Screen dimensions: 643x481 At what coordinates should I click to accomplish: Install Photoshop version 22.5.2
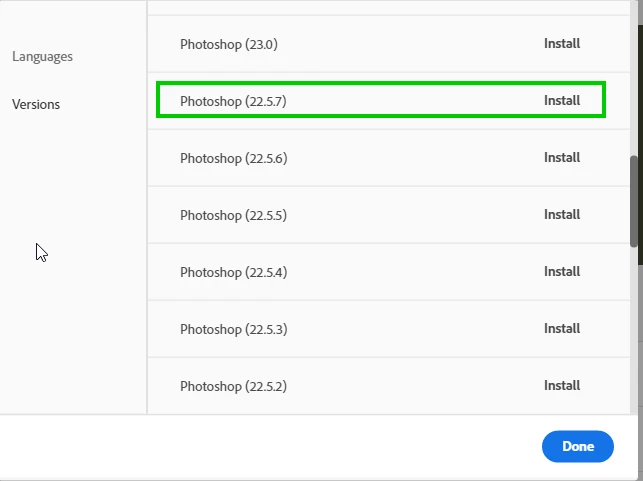click(562, 386)
